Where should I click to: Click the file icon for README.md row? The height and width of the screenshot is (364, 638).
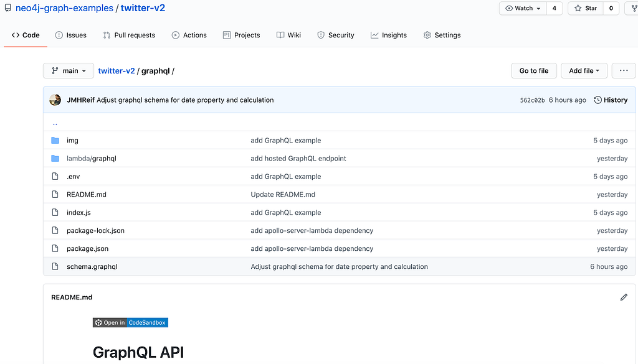tap(55, 194)
